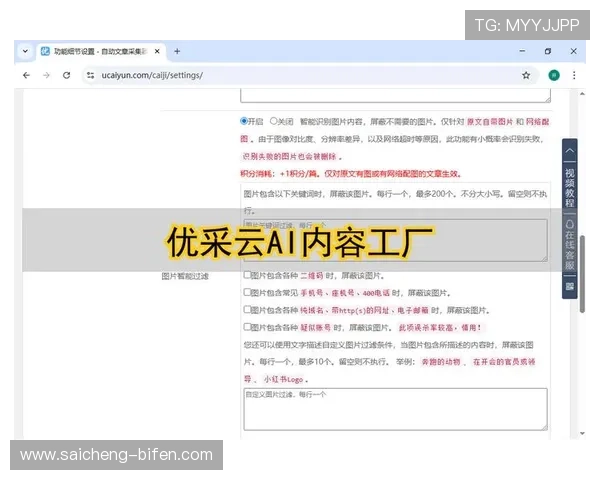Tick the 纯域名、网址、电子邮箱 filter checkbox

[x=247, y=309]
